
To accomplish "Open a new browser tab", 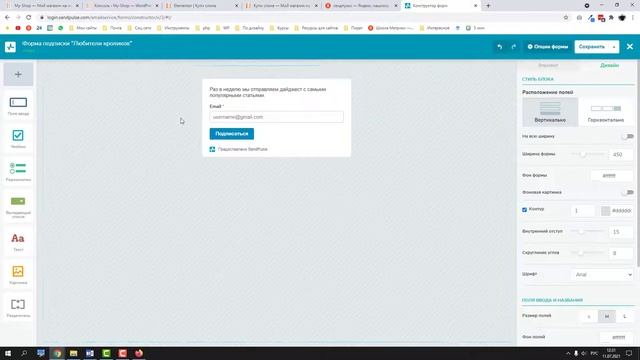I will click(x=488, y=6).
